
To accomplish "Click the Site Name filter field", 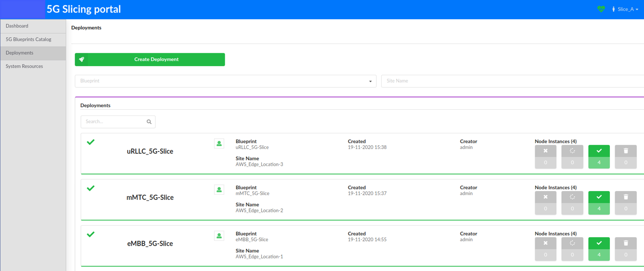I will 513,81.
